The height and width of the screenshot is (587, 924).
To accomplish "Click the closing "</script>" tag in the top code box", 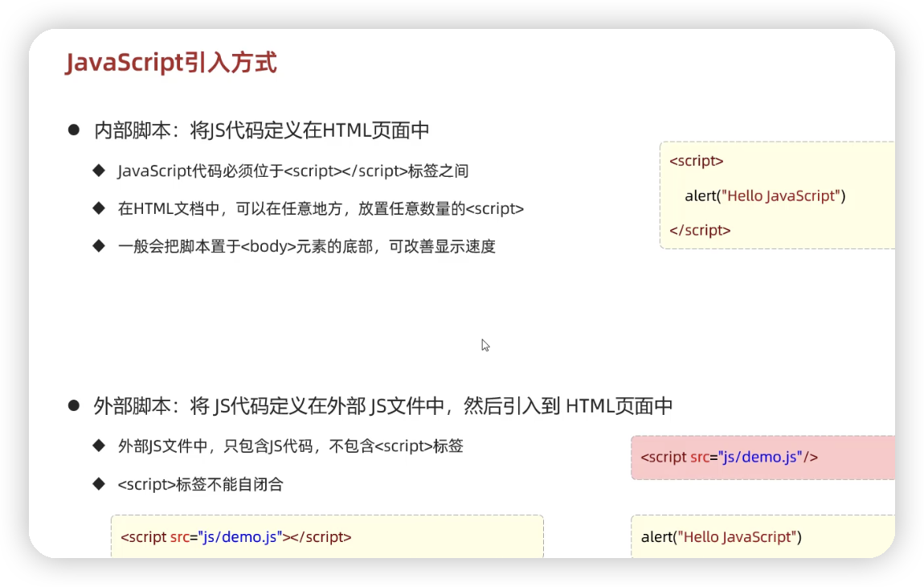I will pos(700,230).
